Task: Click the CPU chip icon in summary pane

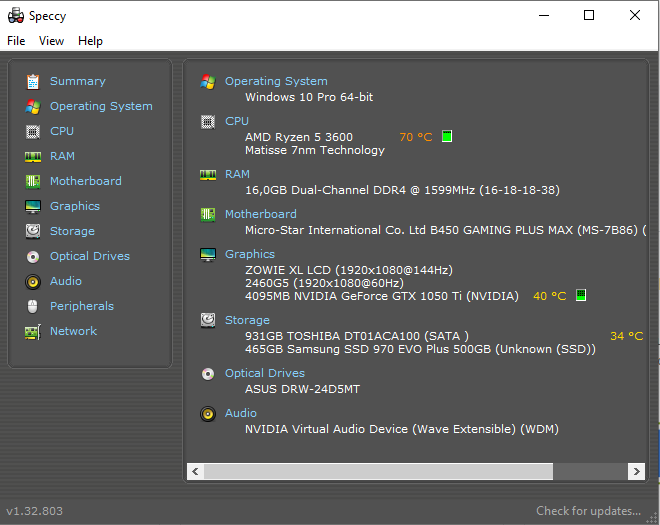Action: point(208,122)
